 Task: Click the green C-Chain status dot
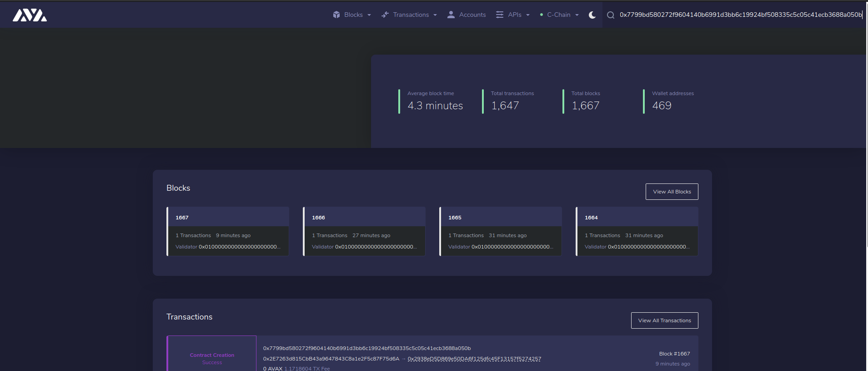coord(541,15)
